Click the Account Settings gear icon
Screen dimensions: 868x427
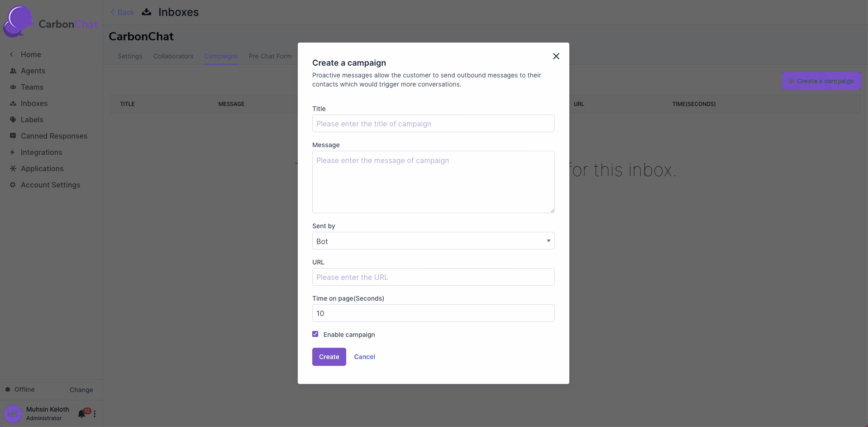[x=13, y=185]
